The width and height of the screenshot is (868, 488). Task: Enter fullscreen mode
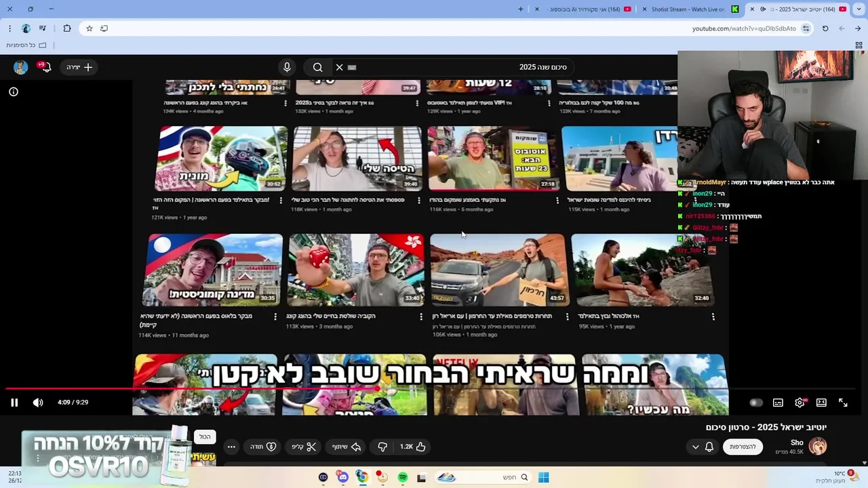click(843, 403)
